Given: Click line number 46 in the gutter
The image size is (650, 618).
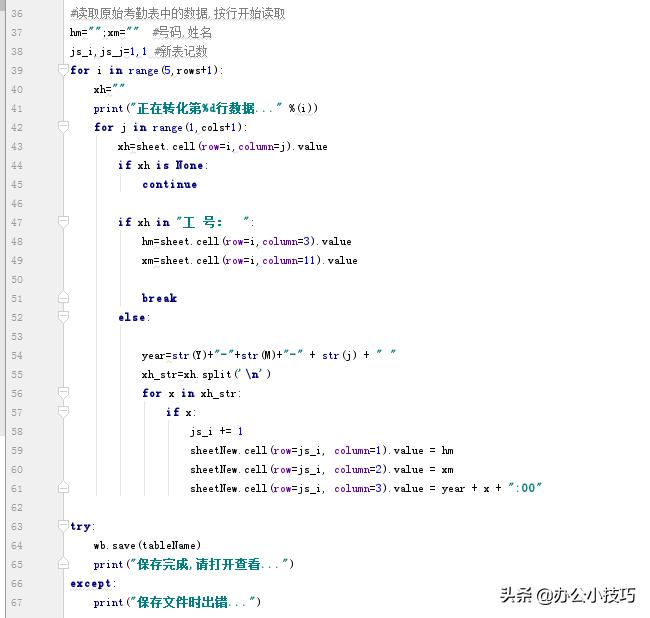Looking at the screenshot, I should (17, 204).
